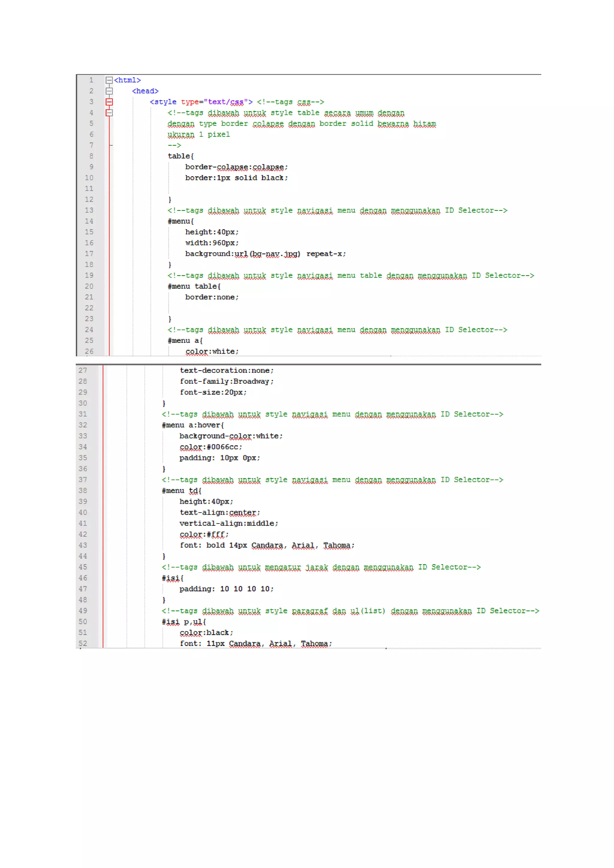
Task: Click the #menu{ selector line
Action: (181, 221)
